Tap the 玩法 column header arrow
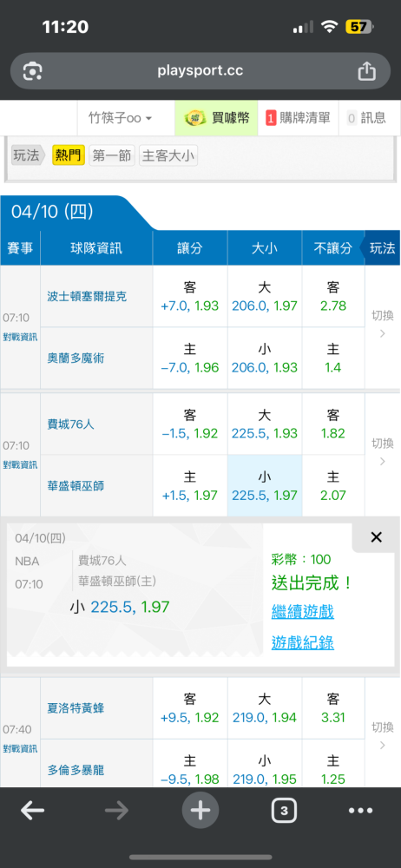 380,248
